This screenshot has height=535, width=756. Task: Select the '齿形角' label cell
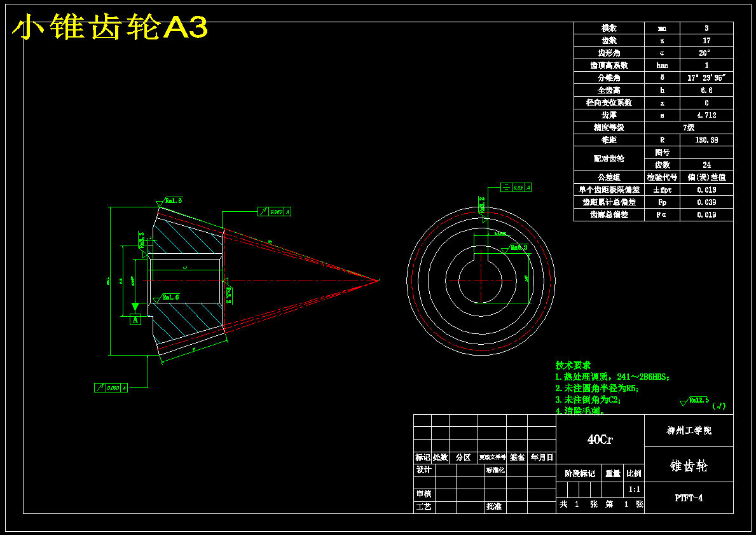pos(609,53)
